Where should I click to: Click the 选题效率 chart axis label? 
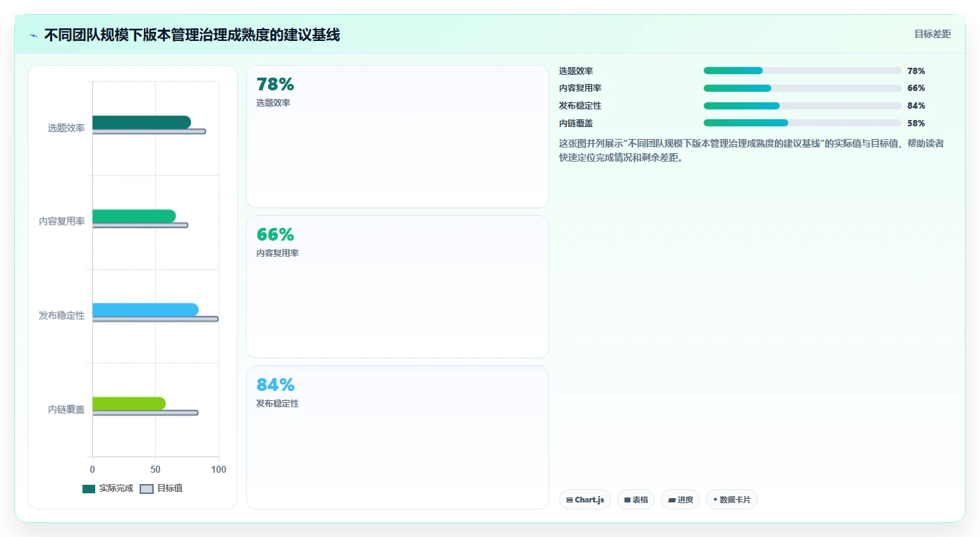(x=66, y=128)
